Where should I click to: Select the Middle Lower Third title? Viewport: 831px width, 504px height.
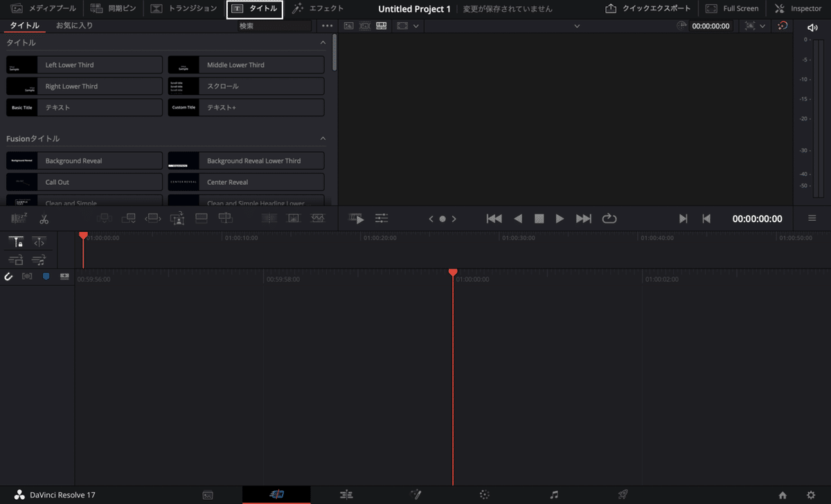coord(246,65)
